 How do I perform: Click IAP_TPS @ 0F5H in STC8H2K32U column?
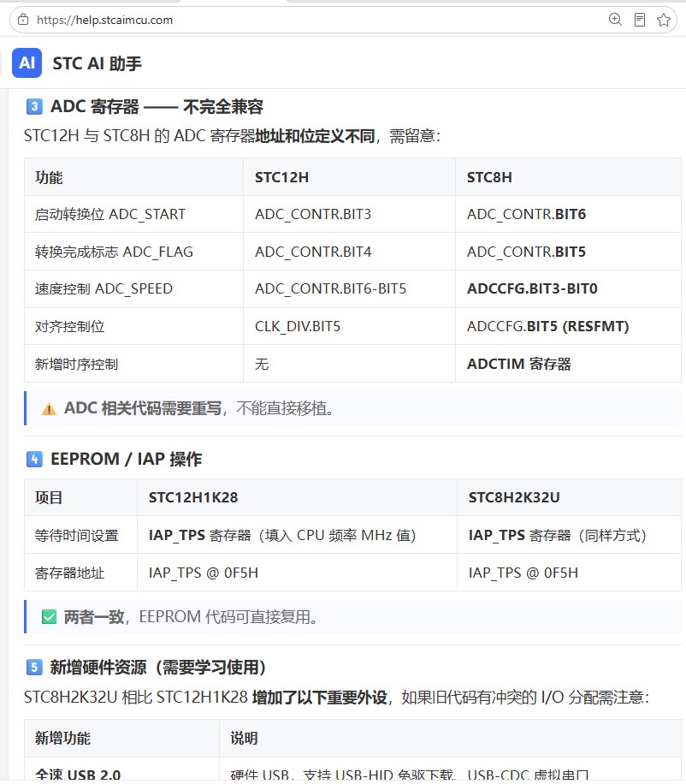pos(569,573)
